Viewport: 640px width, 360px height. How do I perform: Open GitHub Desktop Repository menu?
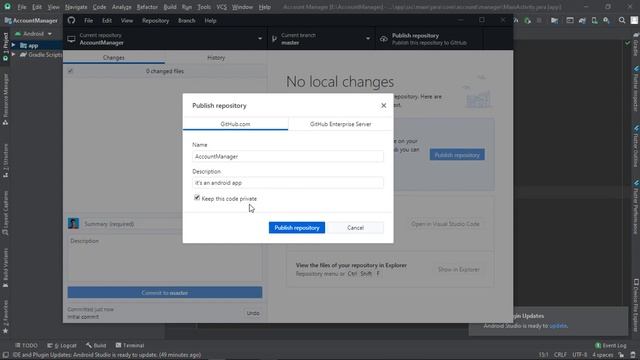tap(155, 20)
